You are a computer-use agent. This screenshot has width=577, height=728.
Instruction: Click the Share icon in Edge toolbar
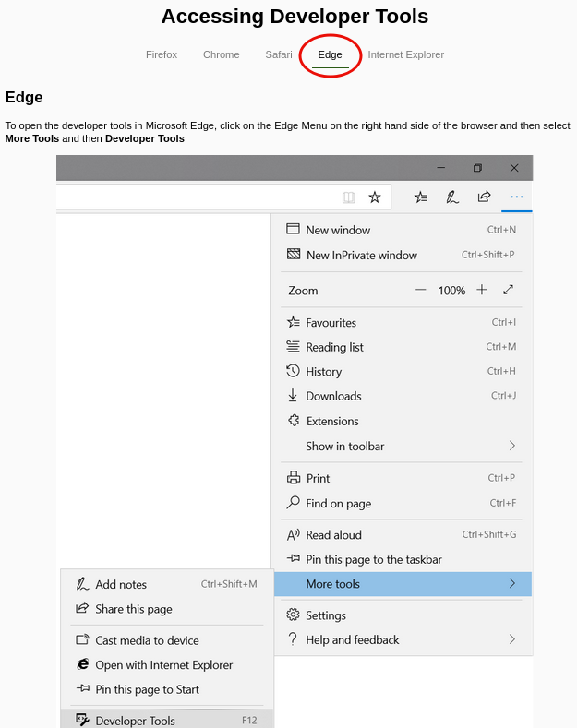click(x=484, y=197)
